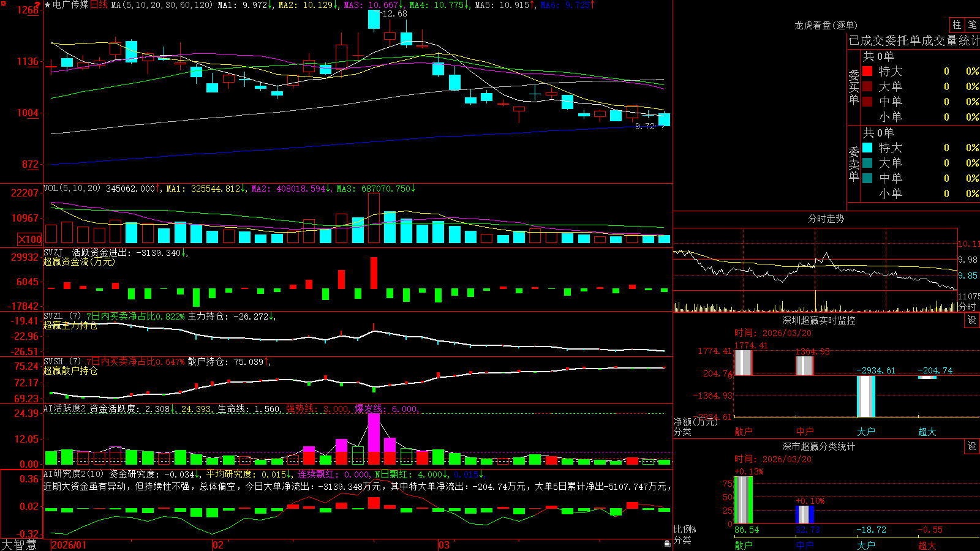
Task: Click the 02 month marker on timeline
Action: pos(218,545)
